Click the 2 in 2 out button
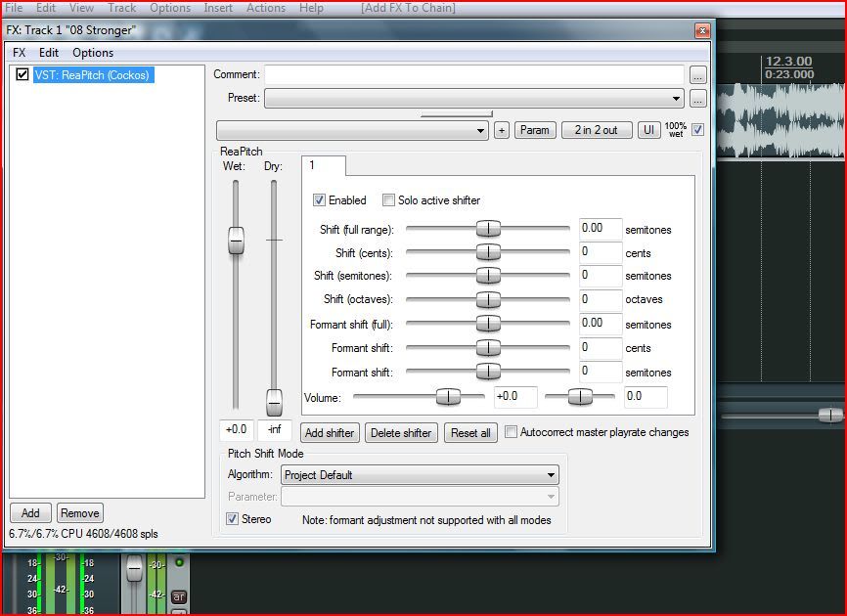The image size is (847, 616). [597, 130]
